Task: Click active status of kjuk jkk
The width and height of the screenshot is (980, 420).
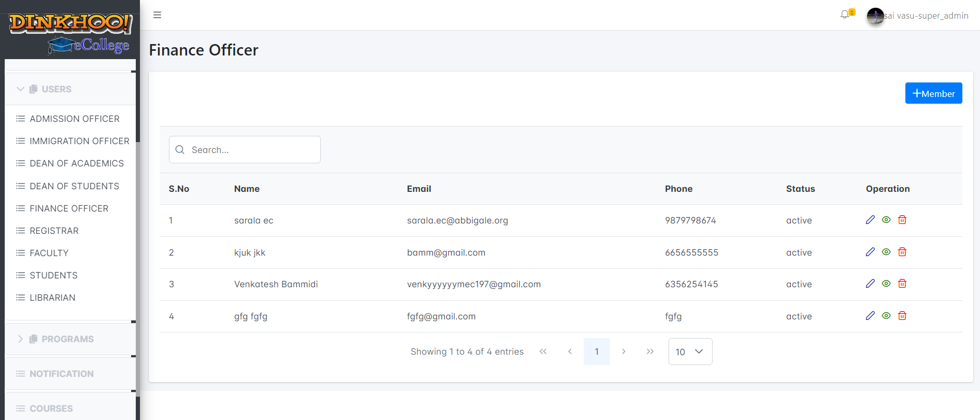Action: [x=799, y=253]
